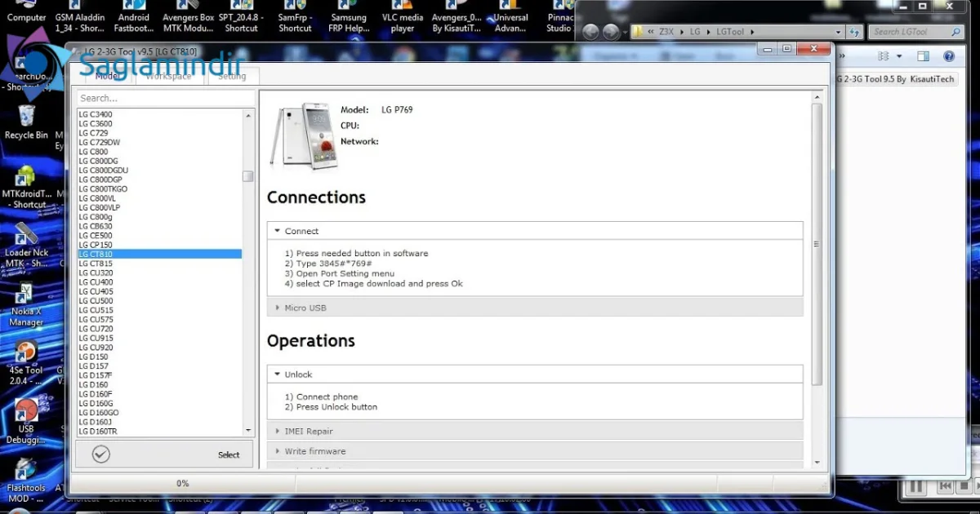
Task: Click the checkmark icon beside Select
Action: (101, 454)
